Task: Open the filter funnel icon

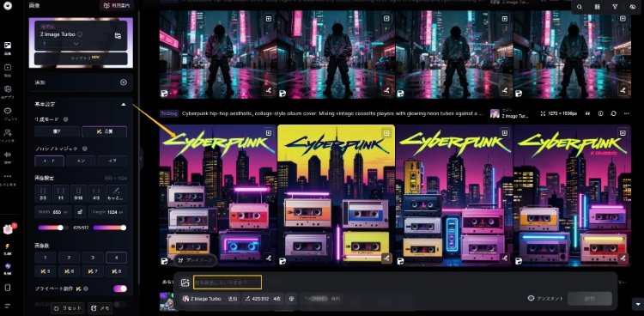Action: (x=615, y=7)
